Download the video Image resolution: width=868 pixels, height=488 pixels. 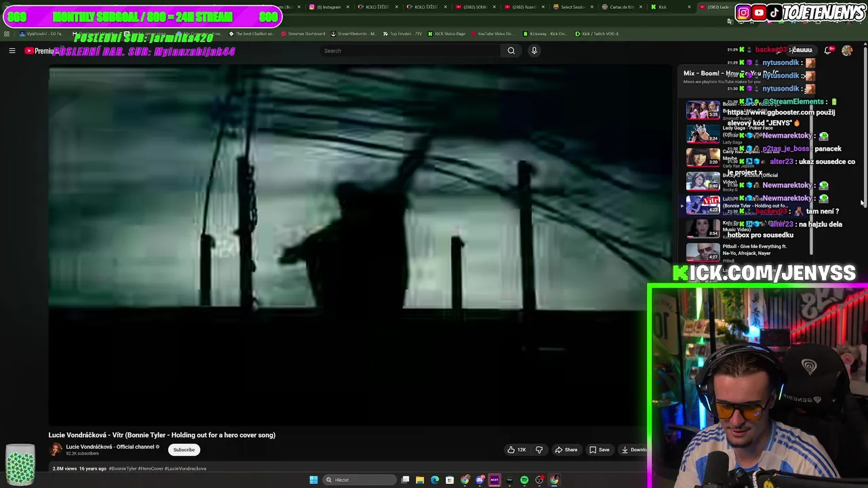634,450
